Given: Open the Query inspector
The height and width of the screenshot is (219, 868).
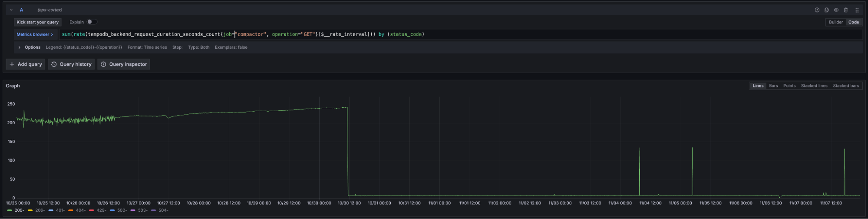Looking at the screenshot, I should tap(124, 64).
